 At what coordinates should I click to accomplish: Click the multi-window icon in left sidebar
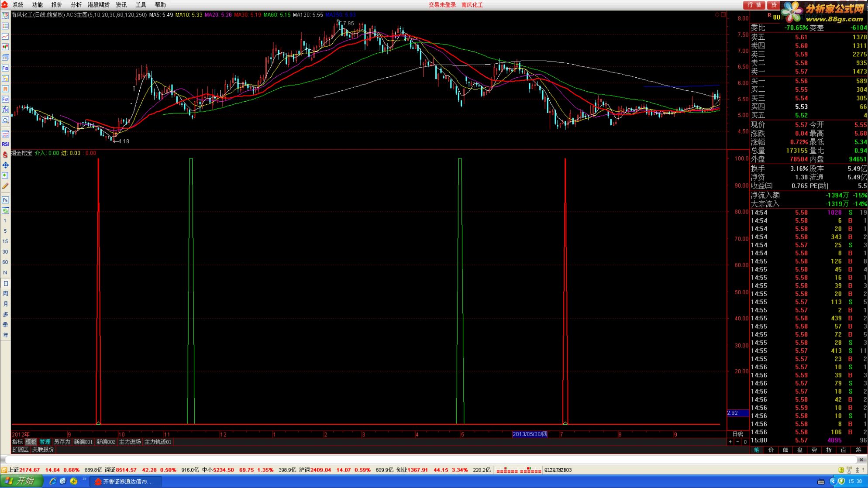point(5,58)
